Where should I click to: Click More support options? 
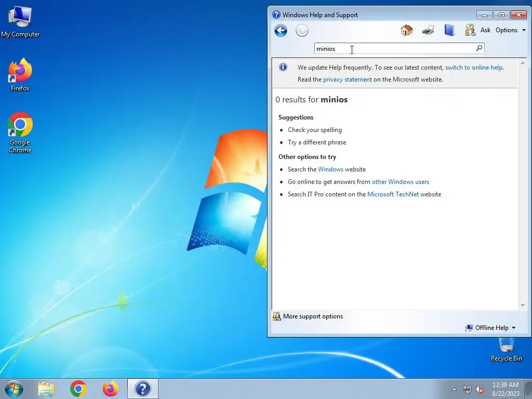[x=308, y=316]
